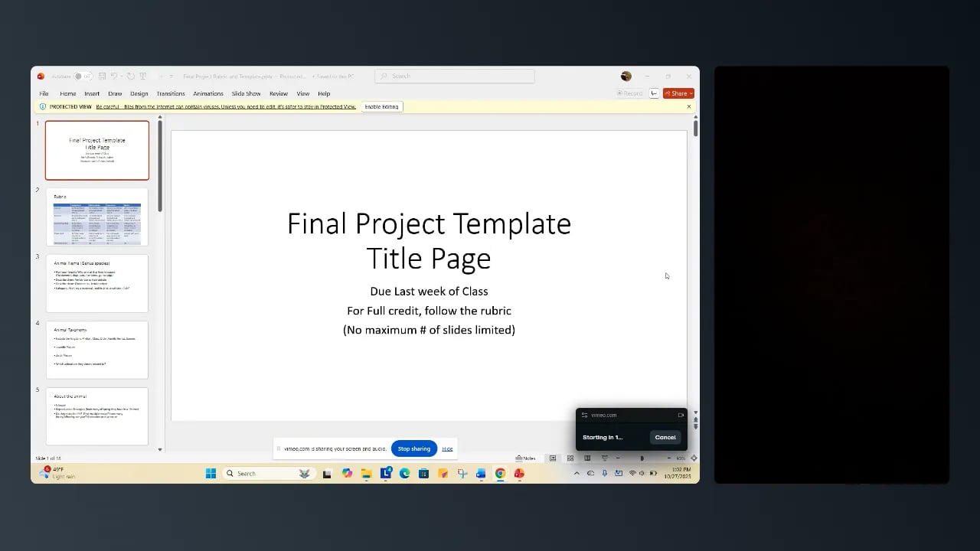Open the Windows Start menu

pos(211,474)
